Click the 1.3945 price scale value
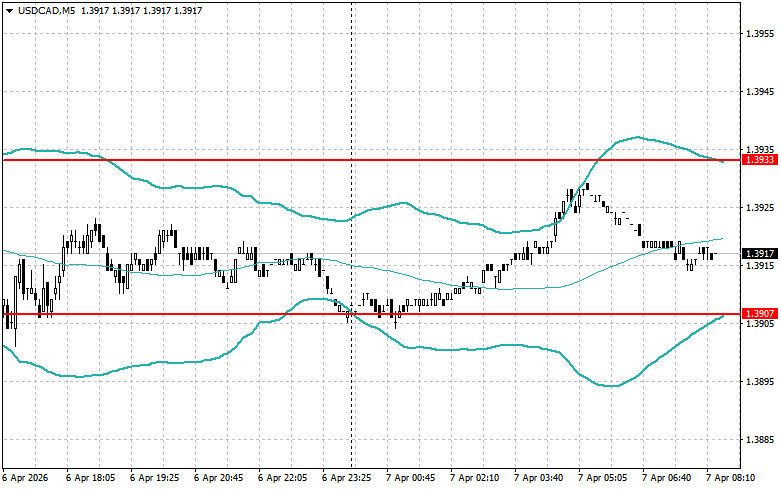This screenshot has width=781, height=489. pos(760,92)
